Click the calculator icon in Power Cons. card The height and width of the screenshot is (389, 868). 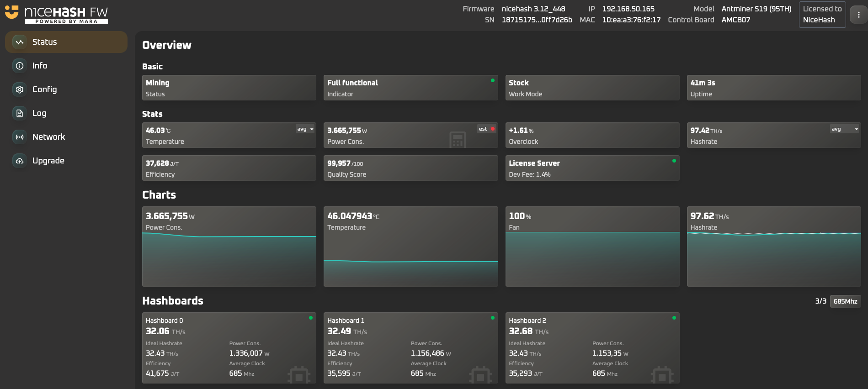tap(457, 140)
